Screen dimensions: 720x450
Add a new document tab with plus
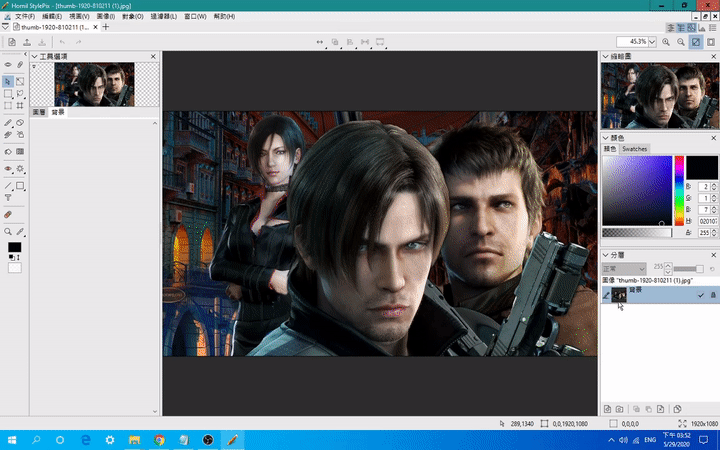106,27
